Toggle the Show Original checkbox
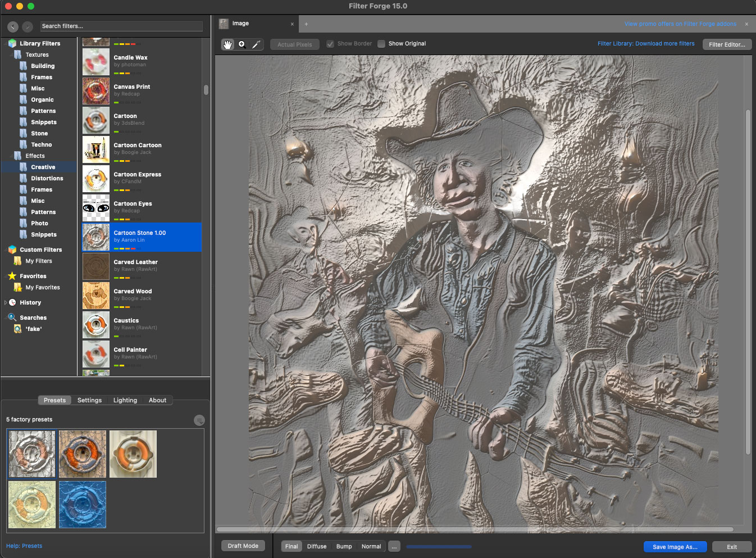 click(381, 44)
